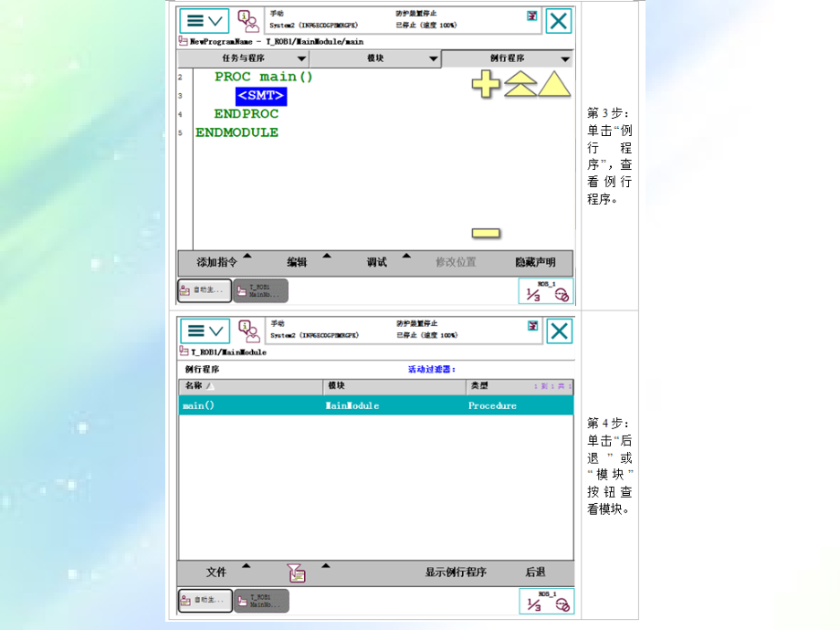
Task: Select the <SMT> placeholder in the code
Action: pyautogui.click(x=261, y=96)
